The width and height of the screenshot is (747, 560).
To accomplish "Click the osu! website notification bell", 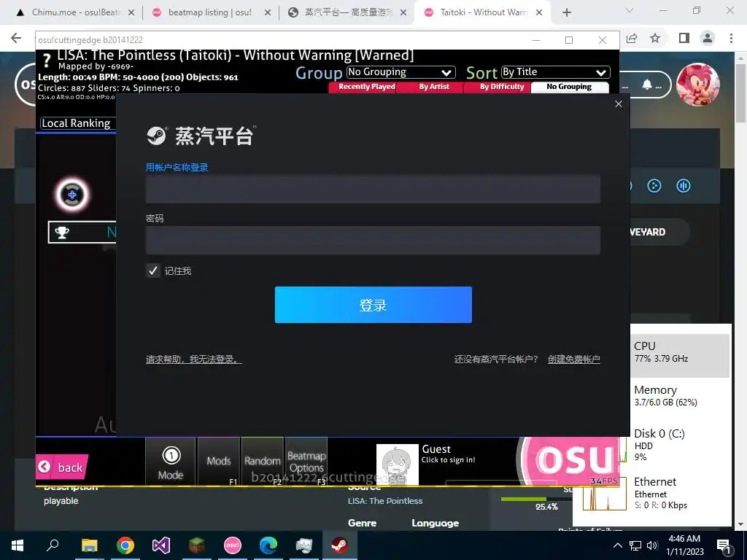I will coord(647,85).
